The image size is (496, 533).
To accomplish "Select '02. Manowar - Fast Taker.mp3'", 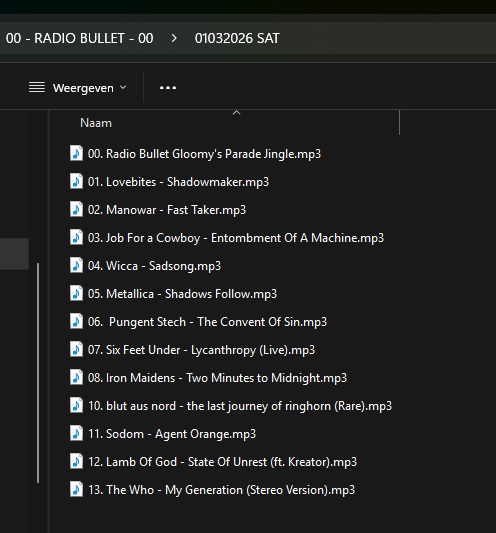I will 167,210.
